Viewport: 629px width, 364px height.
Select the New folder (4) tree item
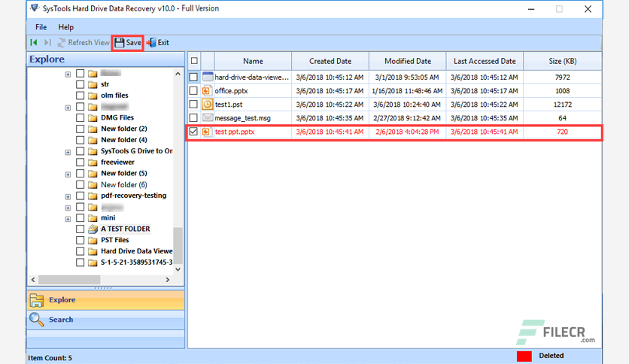click(124, 140)
